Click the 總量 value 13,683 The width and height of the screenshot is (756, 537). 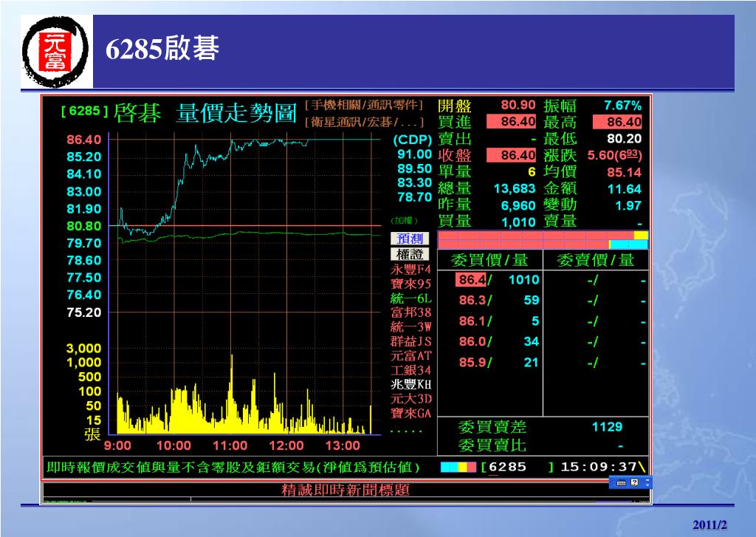point(515,188)
